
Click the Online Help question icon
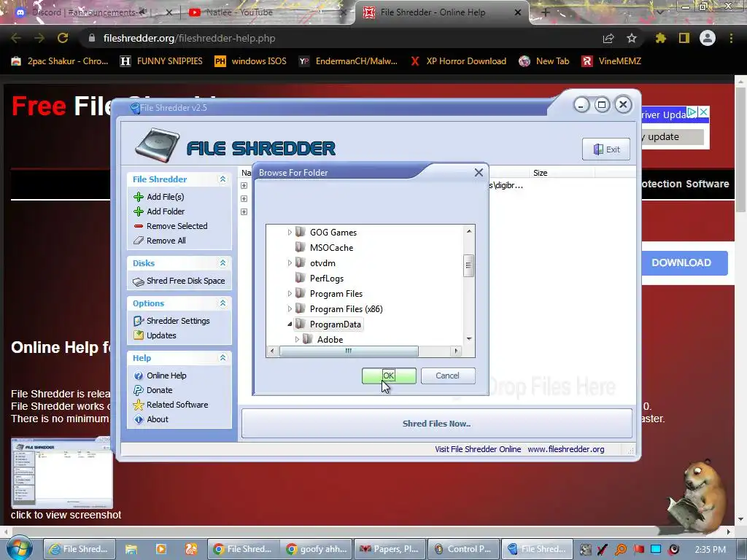139,376
